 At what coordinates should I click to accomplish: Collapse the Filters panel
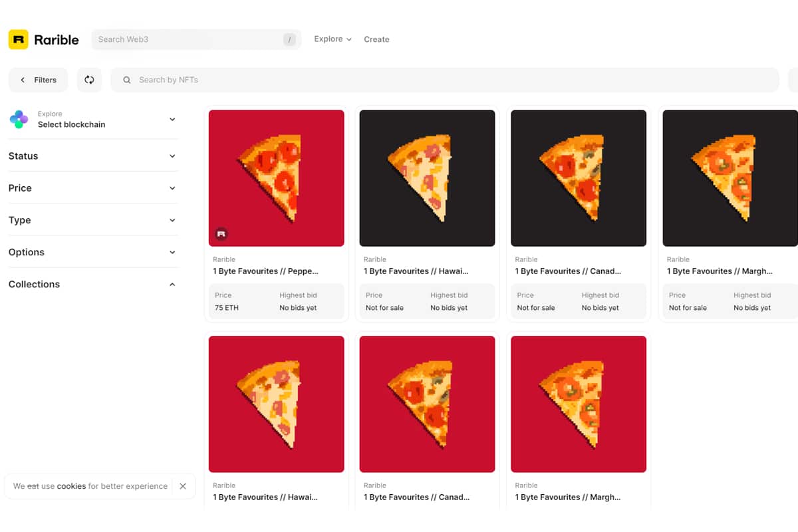tap(38, 80)
